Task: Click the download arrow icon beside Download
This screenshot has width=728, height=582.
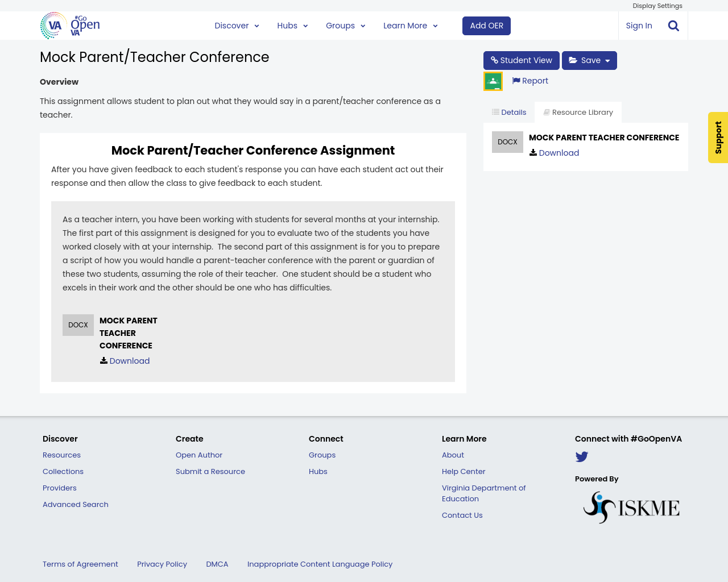Action: (x=104, y=360)
